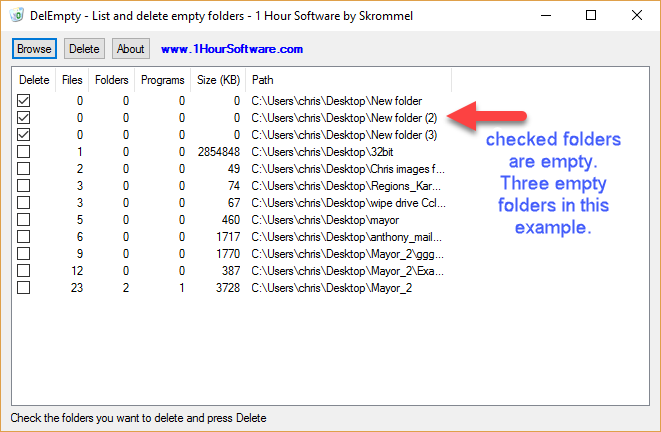Viewport: 661px width, 432px height.
Task: Sort by the Folders column header
Action: point(112,80)
